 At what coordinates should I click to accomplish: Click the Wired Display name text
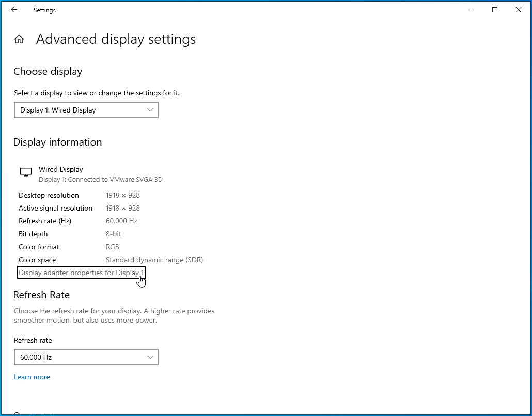[61, 169]
